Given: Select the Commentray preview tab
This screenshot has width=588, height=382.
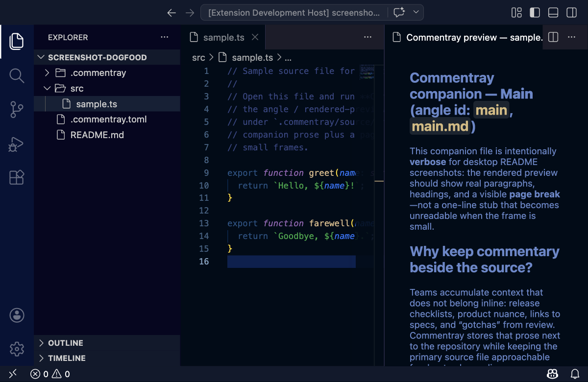Looking at the screenshot, I should point(464,37).
